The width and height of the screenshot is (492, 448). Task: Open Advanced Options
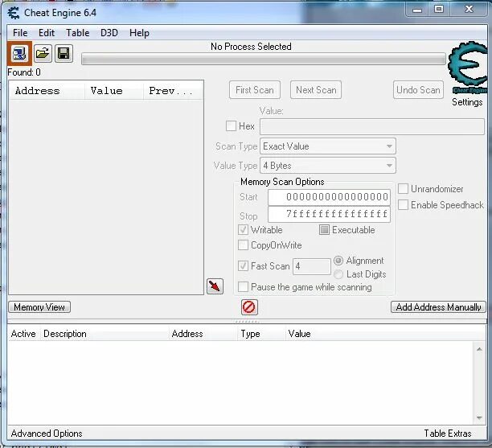point(47,434)
